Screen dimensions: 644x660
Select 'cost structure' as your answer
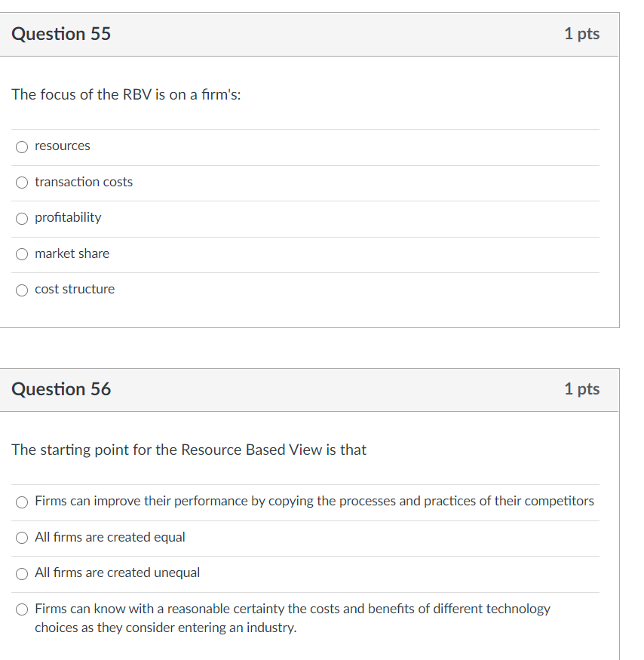[x=22, y=290]
